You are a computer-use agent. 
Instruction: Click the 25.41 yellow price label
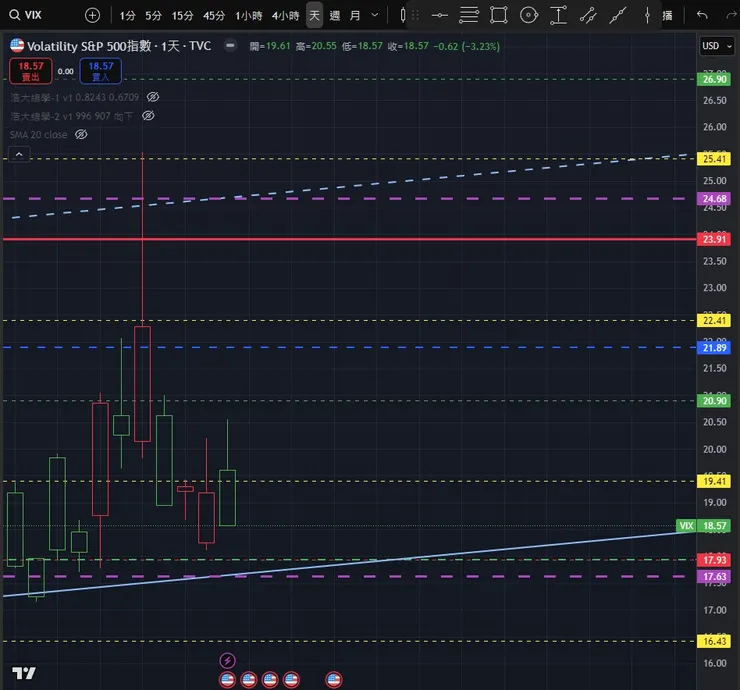pyautogui.click(x=714, y=159)
